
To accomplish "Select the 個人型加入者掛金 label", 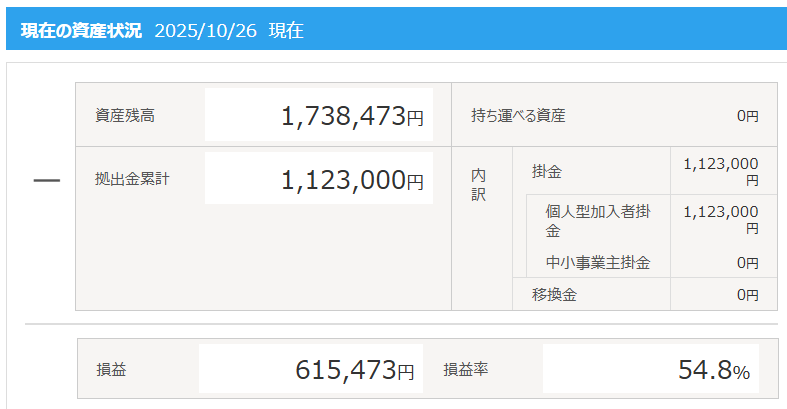I will click(598, 220).
